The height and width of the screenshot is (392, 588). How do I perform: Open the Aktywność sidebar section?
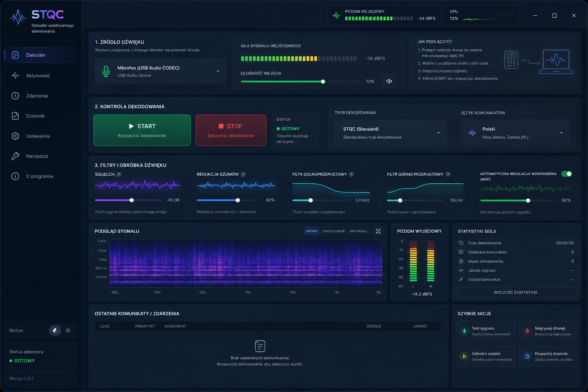[x=41, y=75]
